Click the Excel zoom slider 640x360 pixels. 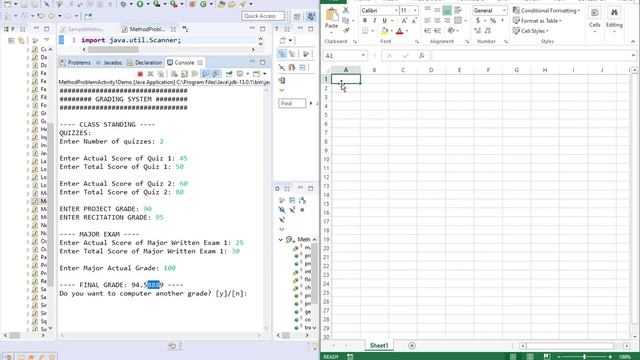point(584,357)
